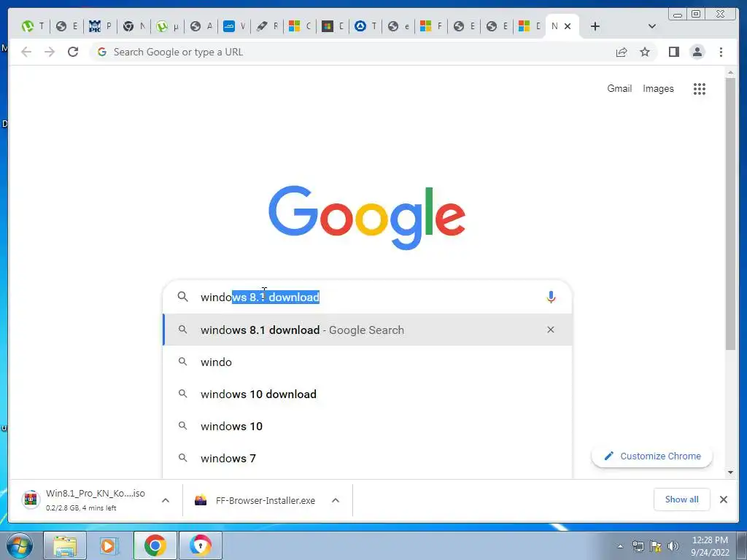Click the Google Chrome taskbar icon

click(x=155, y=545)
